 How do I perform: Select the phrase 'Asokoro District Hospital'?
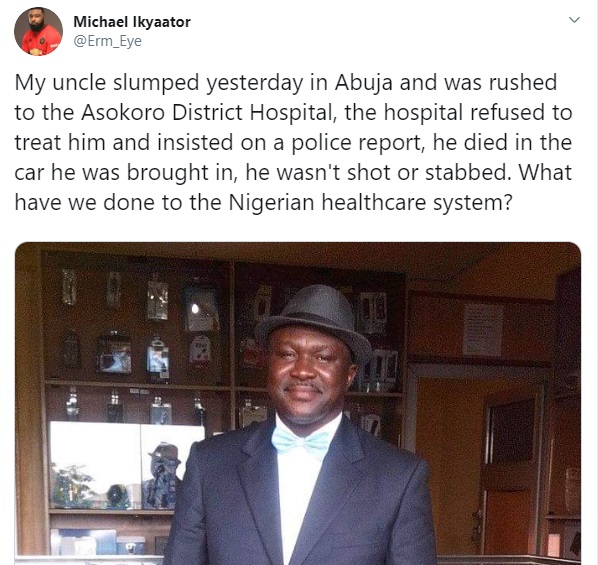(206, 113)
